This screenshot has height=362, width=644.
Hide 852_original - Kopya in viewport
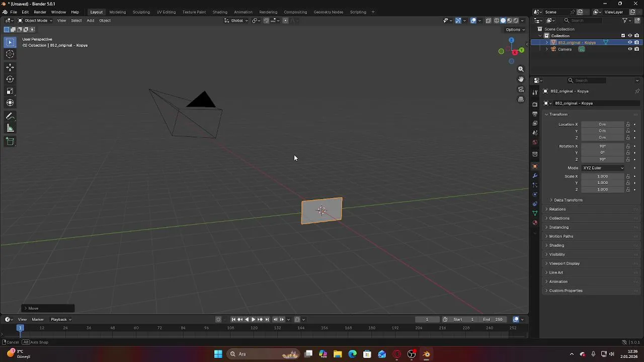630,42
